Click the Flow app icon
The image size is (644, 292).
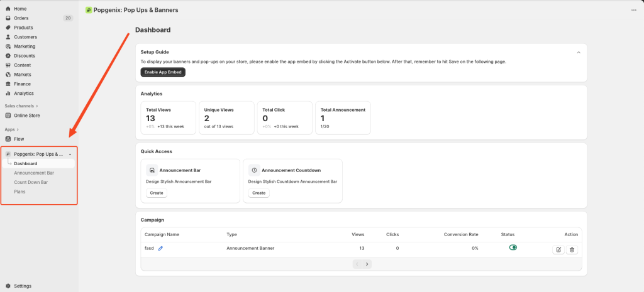click(x=8, y=139)
